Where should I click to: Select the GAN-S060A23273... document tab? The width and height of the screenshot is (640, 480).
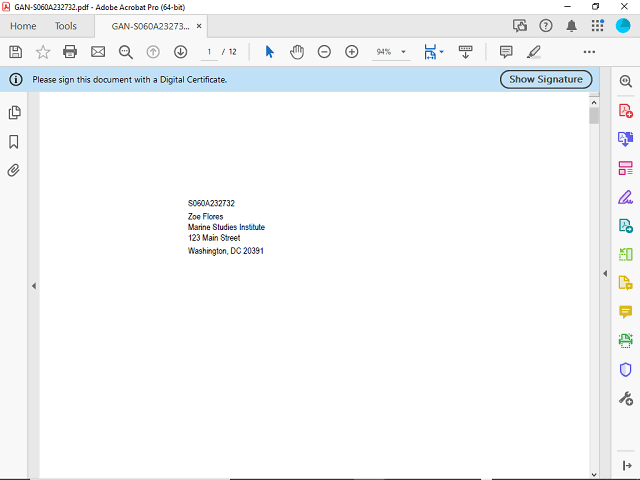[x=150, y=26]
